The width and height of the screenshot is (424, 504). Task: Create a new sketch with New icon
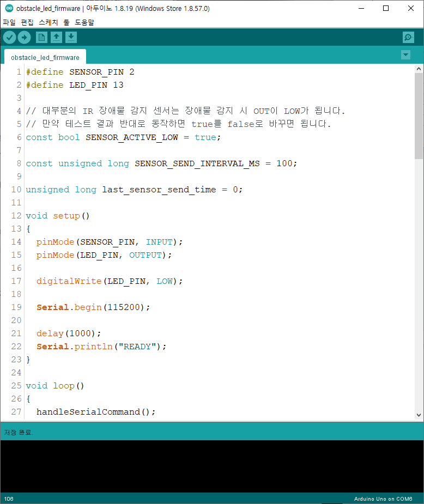tap(41, 37)
